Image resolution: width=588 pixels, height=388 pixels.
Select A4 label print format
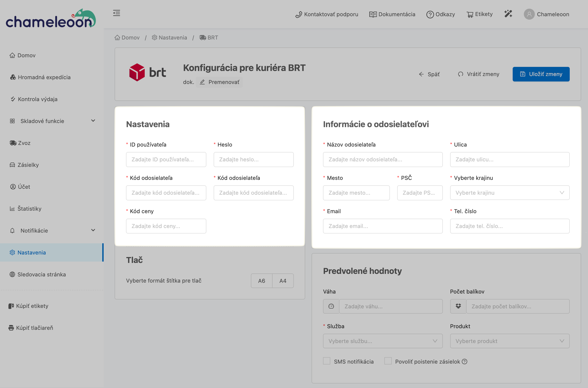[283, 281]
